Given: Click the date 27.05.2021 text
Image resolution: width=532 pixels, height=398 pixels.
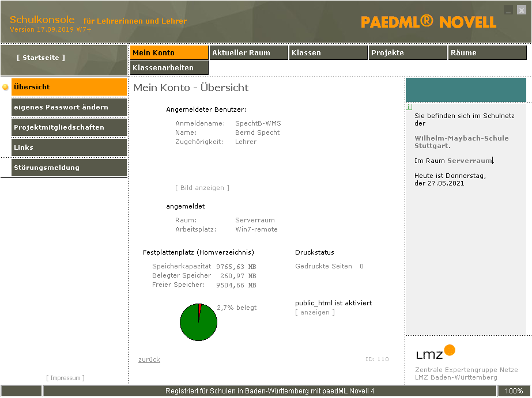Looking at the screenshot, I should (x=446, y=183).
